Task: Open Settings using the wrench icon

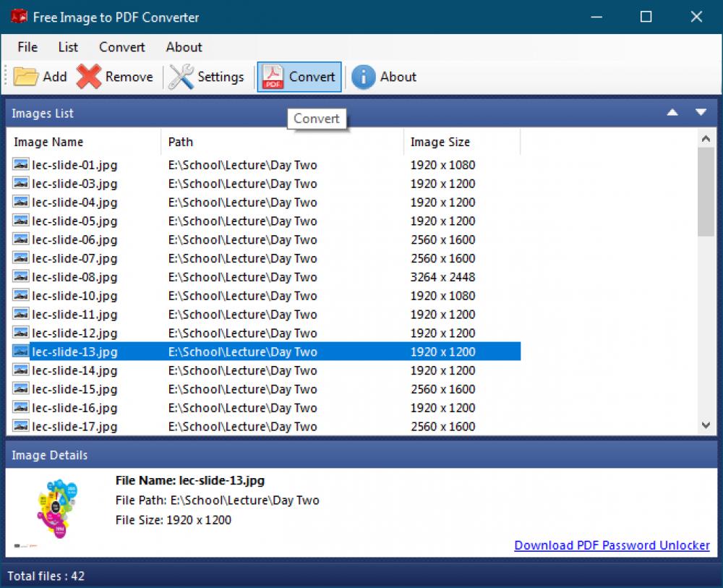Action: click(x=179, y=76)
